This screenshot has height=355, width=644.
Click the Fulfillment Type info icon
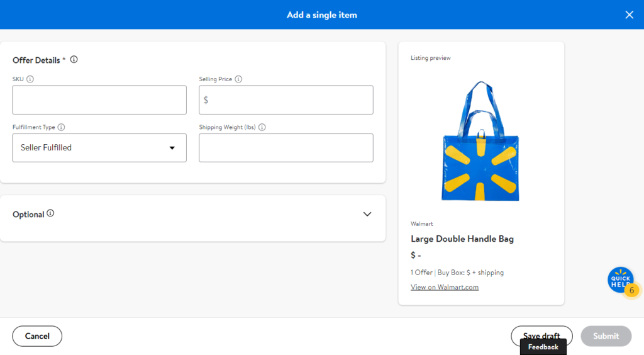pyautogui.click(x=61, y=127)
